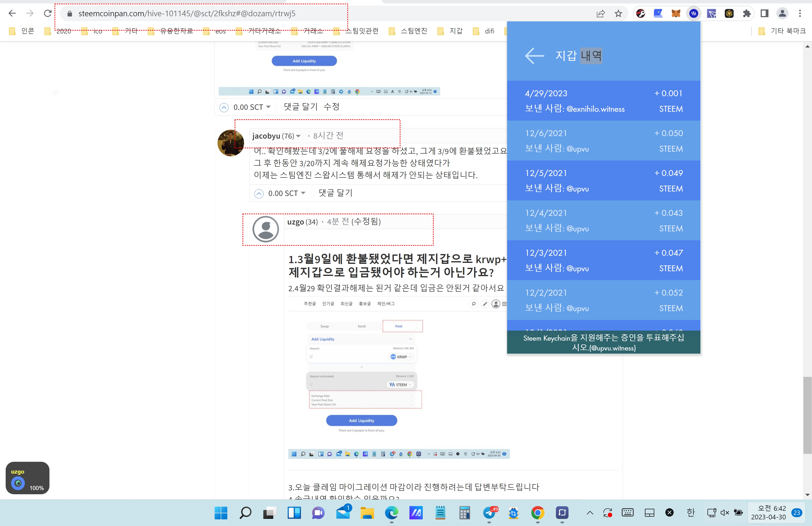This screenshot has height=526, width=812.
Task: Toggle Korean input mode in system tray
Action: pos(690,512)
